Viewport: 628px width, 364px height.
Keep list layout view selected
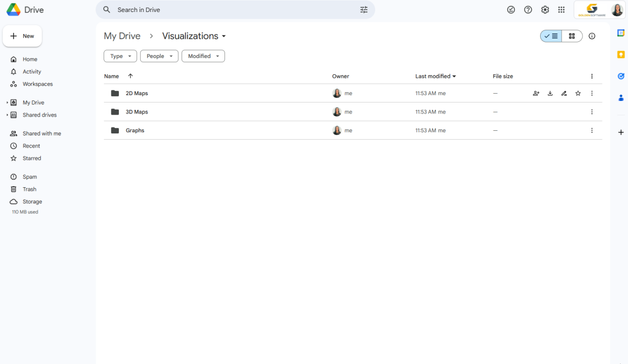click(x=551, y=36)
